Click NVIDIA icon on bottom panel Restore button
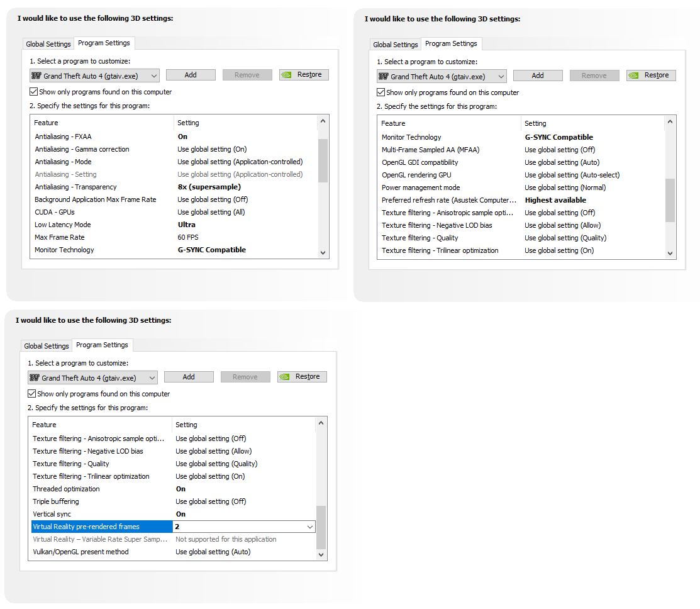The height and width of the screenshot is (609, 700). tap(284, 377)
